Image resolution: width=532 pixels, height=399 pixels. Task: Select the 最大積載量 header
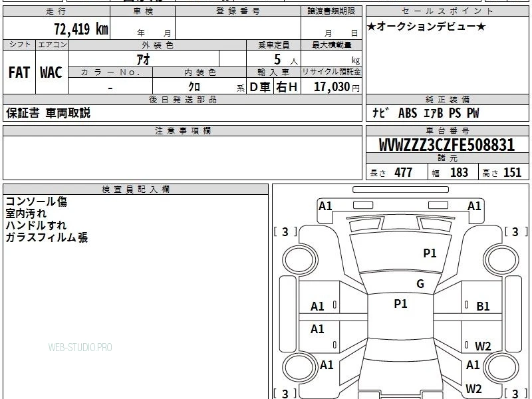331,45
